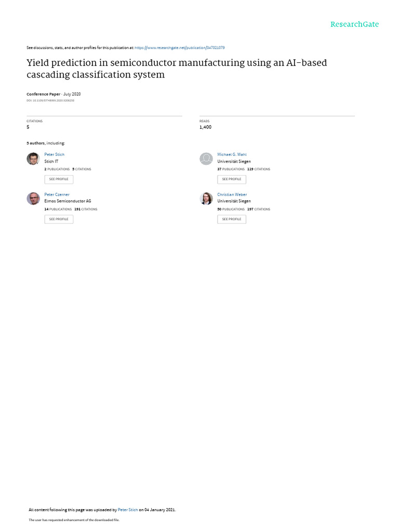Click the Peter Stich author name link
The width and height of the screenshot is (399, 532).
coord(55,154)
